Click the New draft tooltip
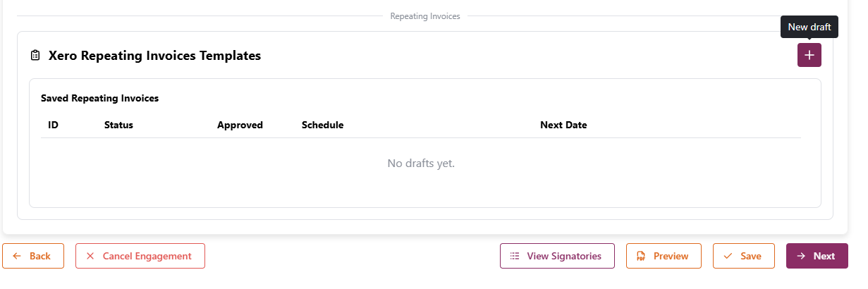 809,27
